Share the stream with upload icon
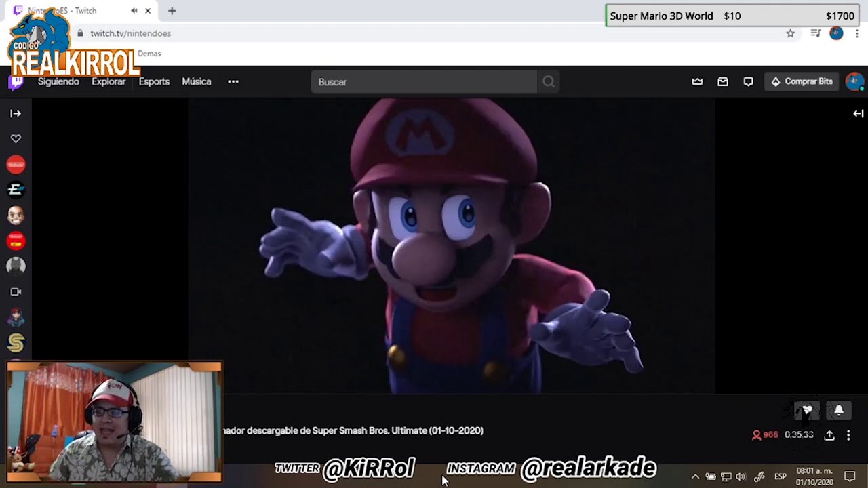868x488 pixels. (829, 435)
